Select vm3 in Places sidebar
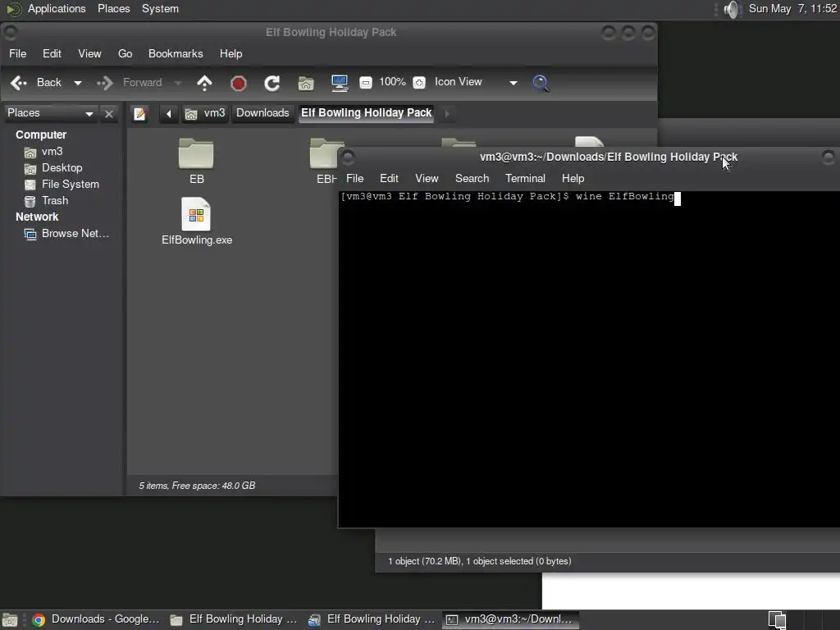The width and height of the screenshot is (840, 630). 52,152
